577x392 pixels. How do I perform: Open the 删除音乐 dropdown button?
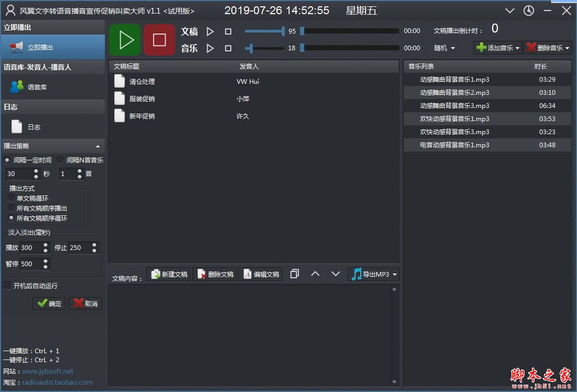pyautogui.click(x=548, y=48)
